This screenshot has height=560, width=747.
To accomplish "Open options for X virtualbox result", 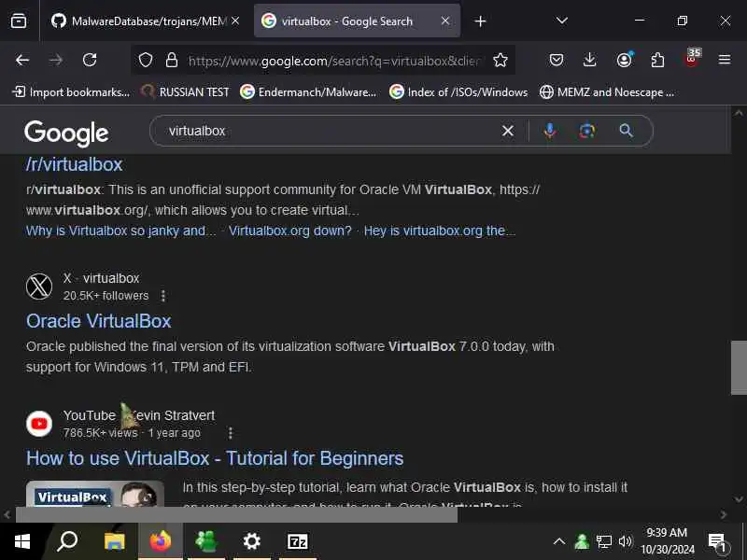I will click(163, 296).
